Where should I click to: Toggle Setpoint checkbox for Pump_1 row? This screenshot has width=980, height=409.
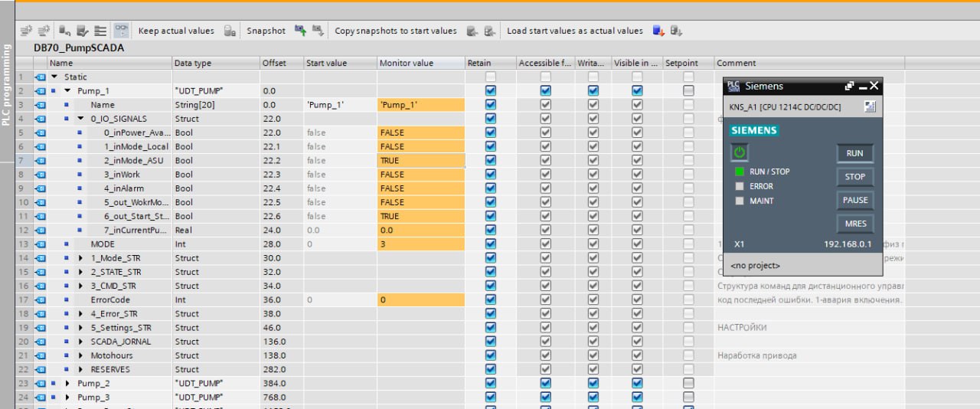pos(688,90)
